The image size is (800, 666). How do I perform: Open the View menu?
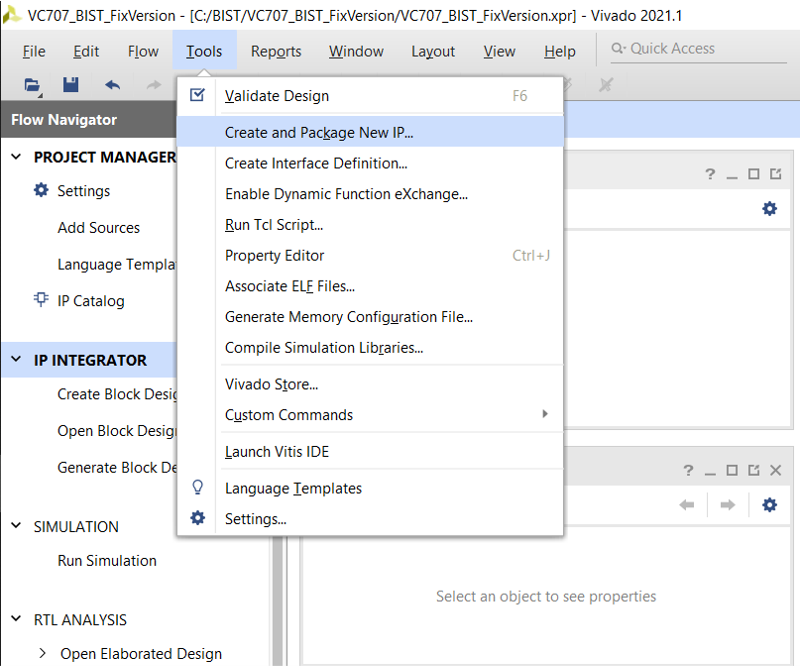[x=499, y=51]
